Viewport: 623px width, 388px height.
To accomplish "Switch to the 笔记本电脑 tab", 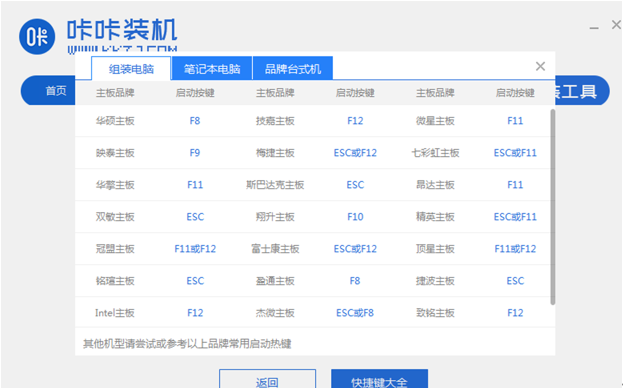I will coord(212,69).
